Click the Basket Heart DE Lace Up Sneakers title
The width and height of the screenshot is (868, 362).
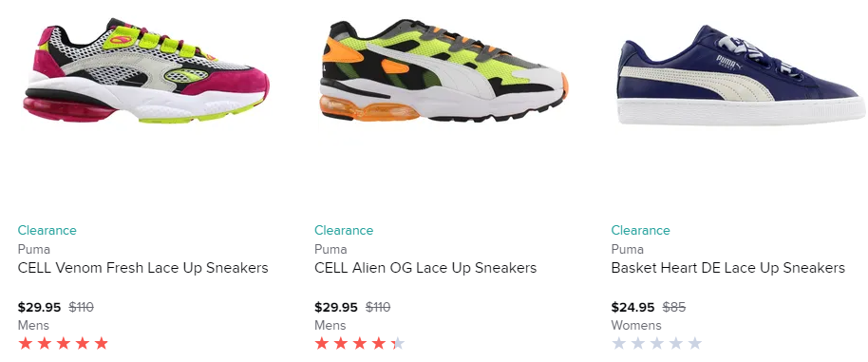[728, 268]
